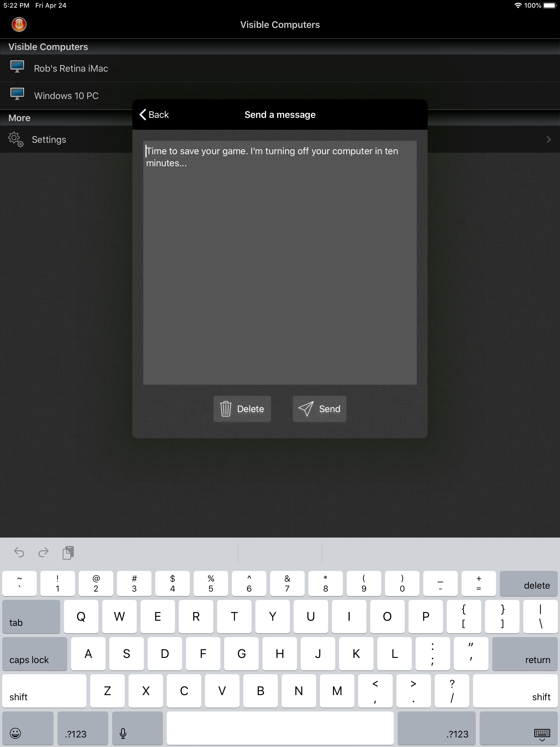
Task: Tap the microphone dictation key
Action: click(123, 733)
